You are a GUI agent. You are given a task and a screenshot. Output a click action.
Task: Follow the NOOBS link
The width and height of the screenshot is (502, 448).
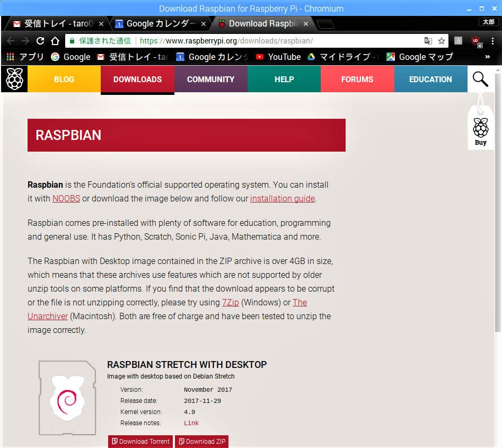click(66, 198)
